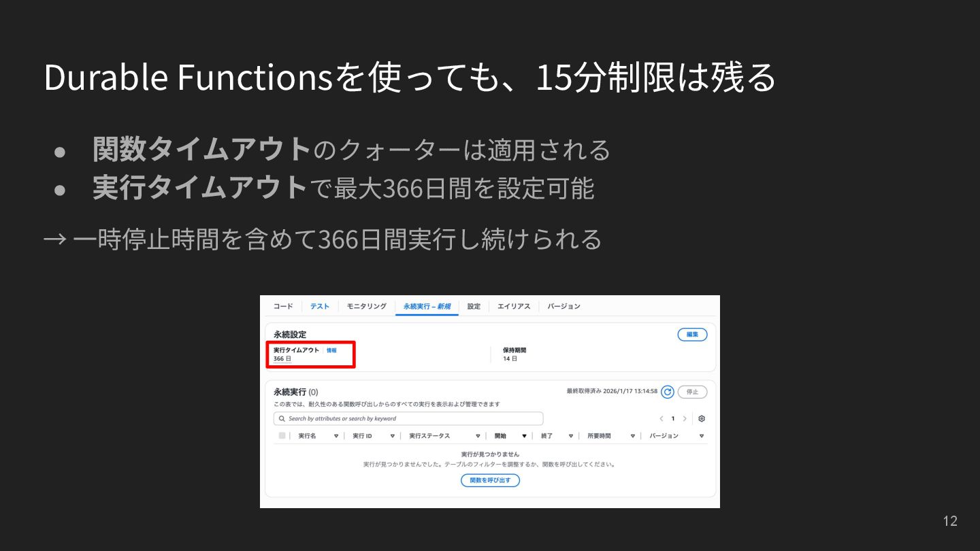Go to previous page arrow

(661, 418)
